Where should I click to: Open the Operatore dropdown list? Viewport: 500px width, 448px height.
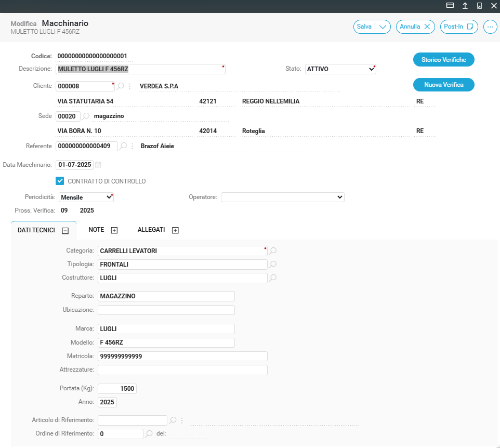click(282, 197)
